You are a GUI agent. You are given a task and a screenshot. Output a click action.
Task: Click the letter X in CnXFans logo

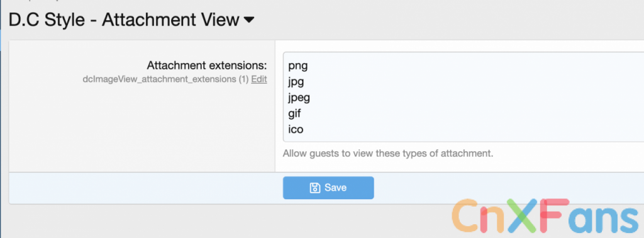click(x=523, y=216)
